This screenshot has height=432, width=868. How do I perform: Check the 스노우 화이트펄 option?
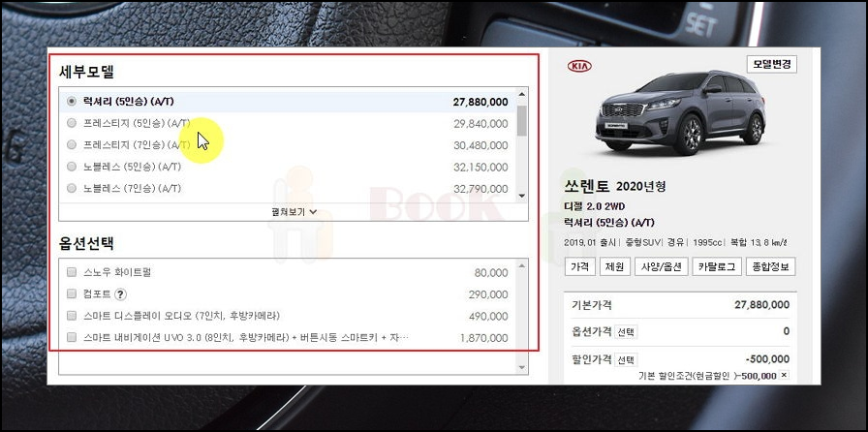click(x=72, y=272)
